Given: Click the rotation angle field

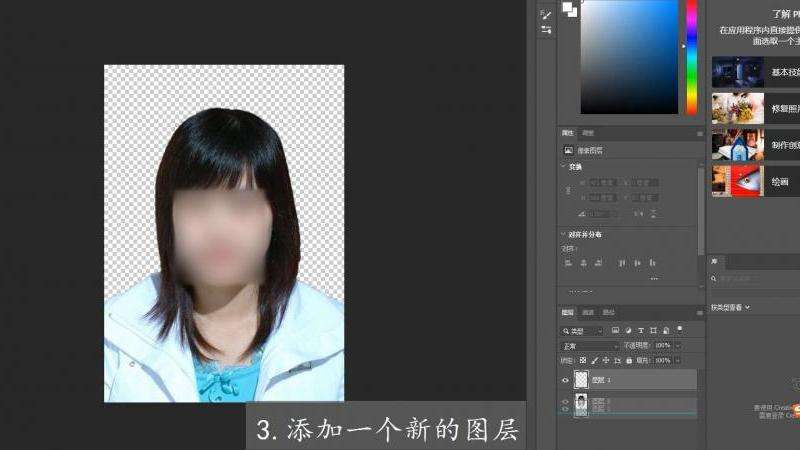Looking at the screenshot, I should [x=604, y=214].
